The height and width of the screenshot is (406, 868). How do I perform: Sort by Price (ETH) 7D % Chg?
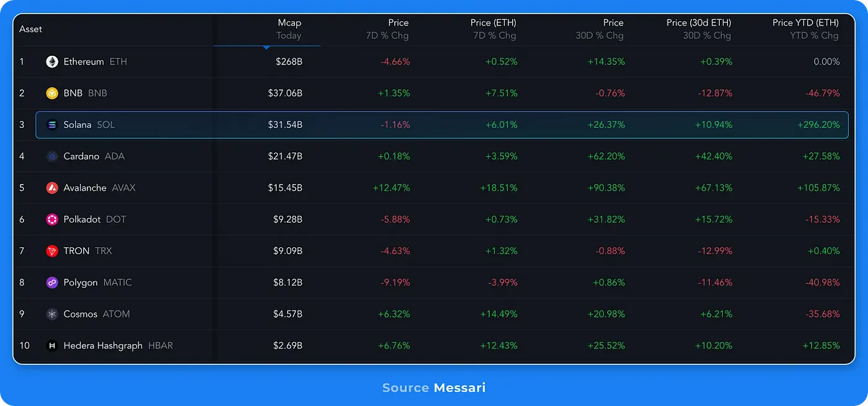coord(493,29)
